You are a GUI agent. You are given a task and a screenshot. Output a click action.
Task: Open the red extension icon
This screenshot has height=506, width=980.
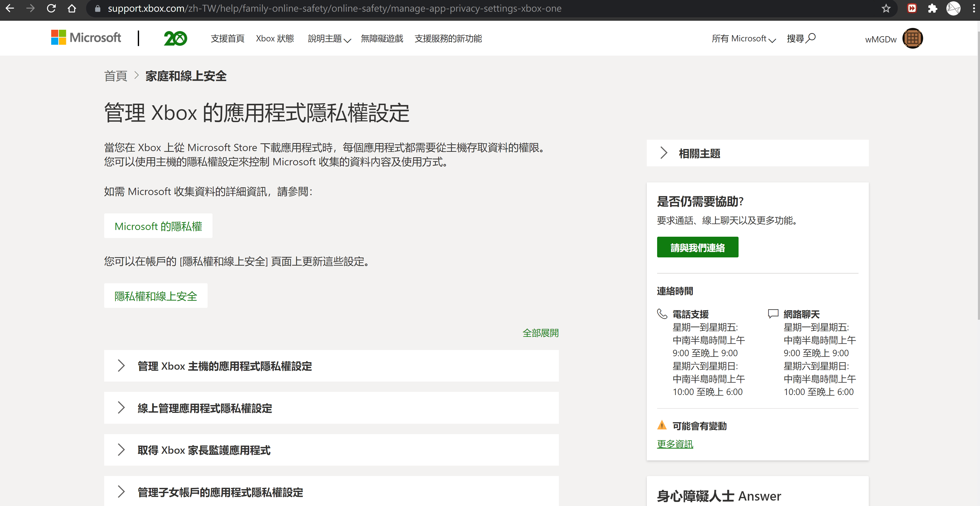point(912,8)
